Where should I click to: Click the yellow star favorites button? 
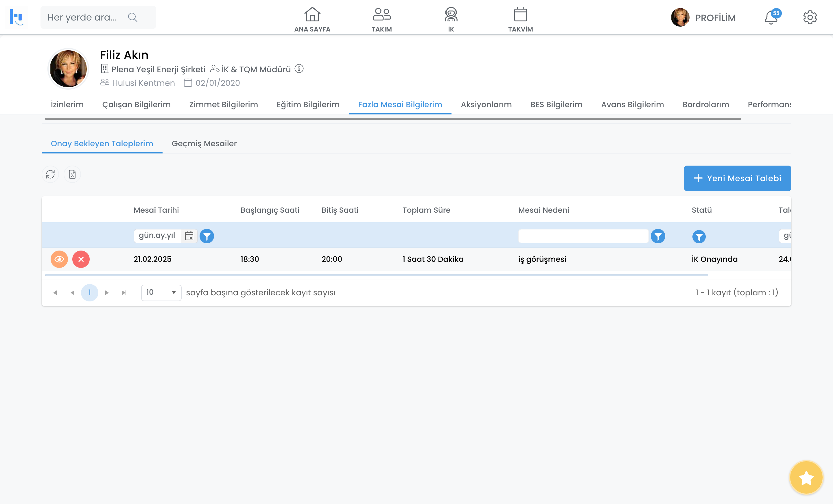coord(806,478)
